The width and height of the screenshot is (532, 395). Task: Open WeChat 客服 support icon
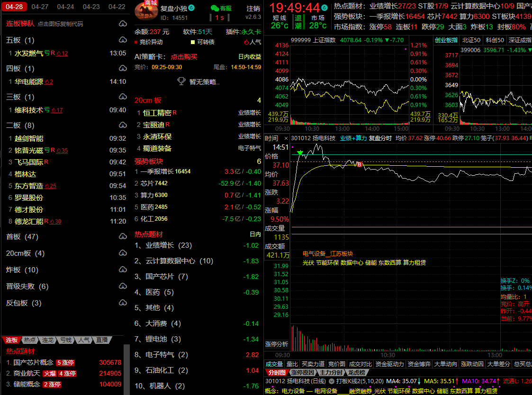[215, 8]
